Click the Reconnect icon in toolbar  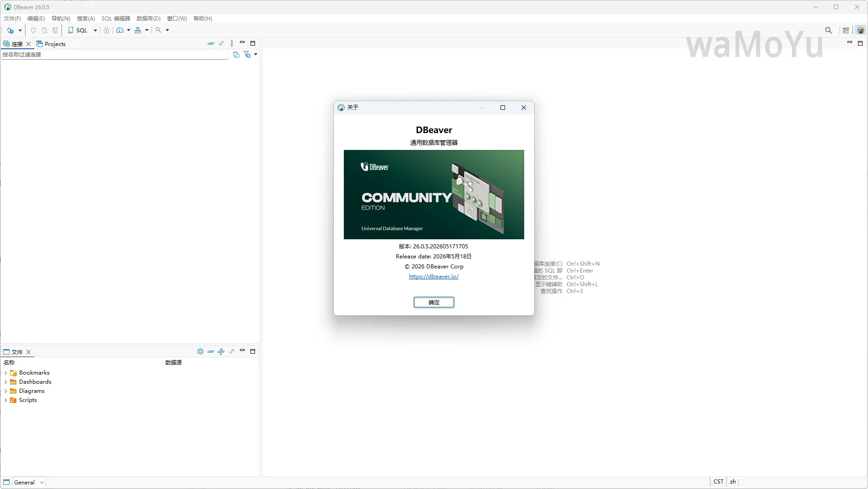(x=44, y=30)
